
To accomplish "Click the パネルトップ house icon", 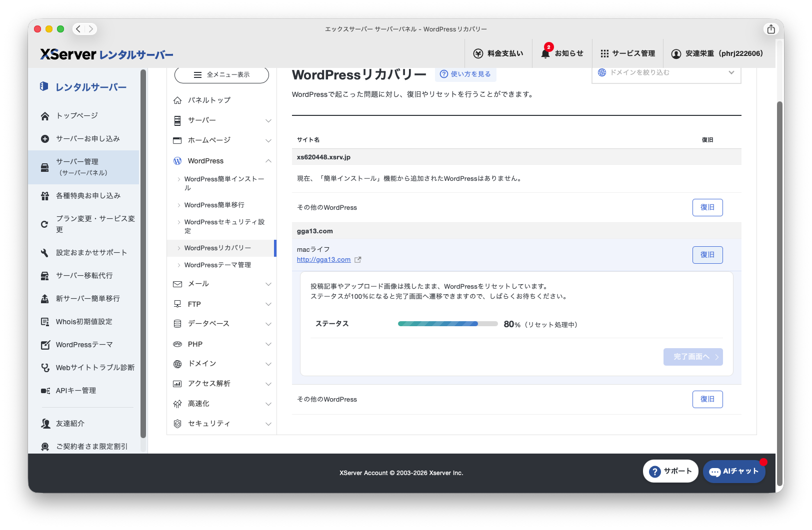I will click(177, 100).
